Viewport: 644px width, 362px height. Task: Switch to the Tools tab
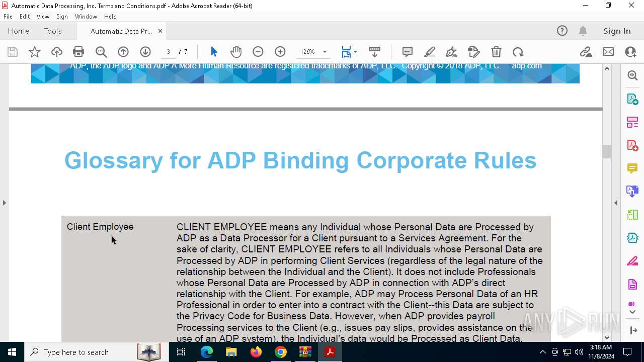click(x=53, y=31)
